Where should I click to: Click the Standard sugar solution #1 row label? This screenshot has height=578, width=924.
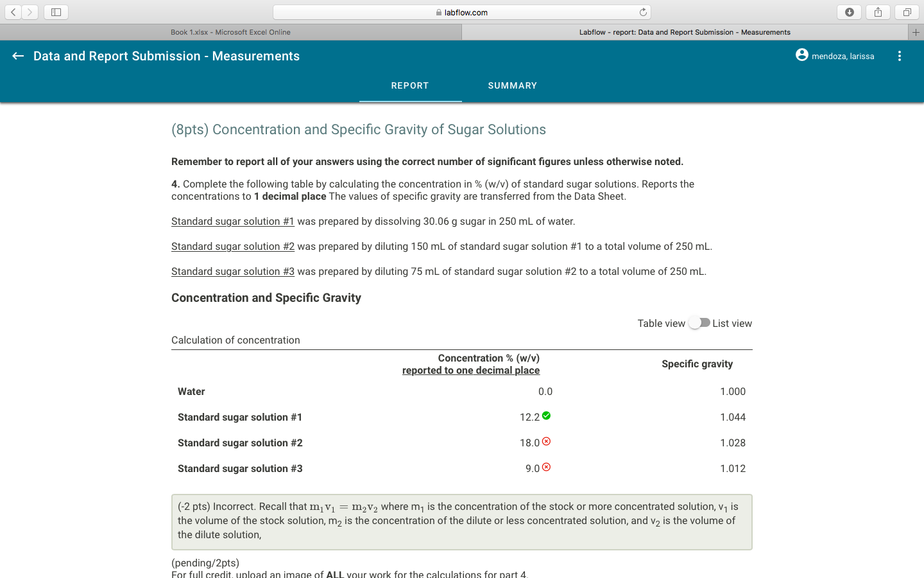240,417
